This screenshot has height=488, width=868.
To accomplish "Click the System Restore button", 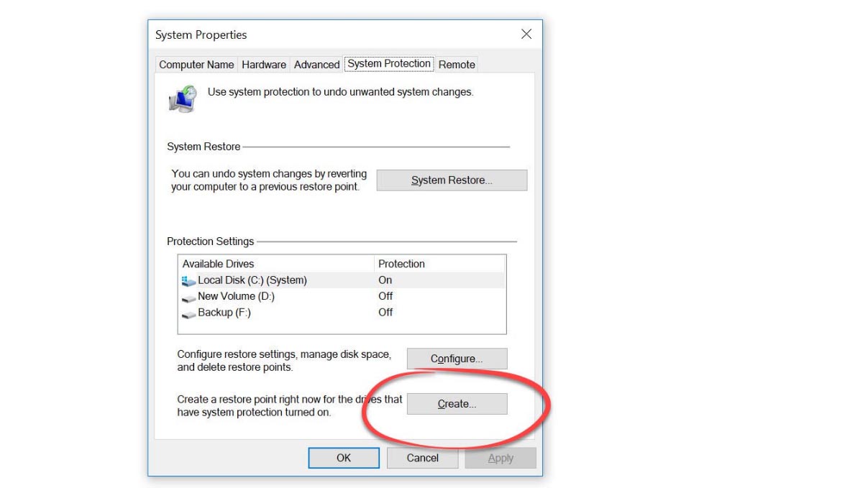I will tap(452, 180).
